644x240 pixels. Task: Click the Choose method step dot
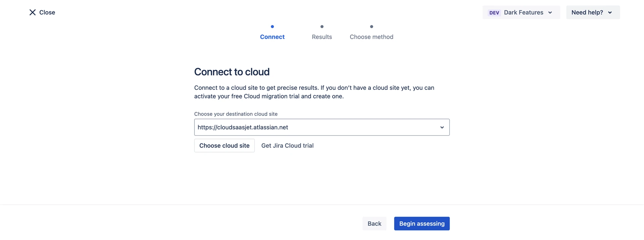pyautogui.click(x=371, y=26)
